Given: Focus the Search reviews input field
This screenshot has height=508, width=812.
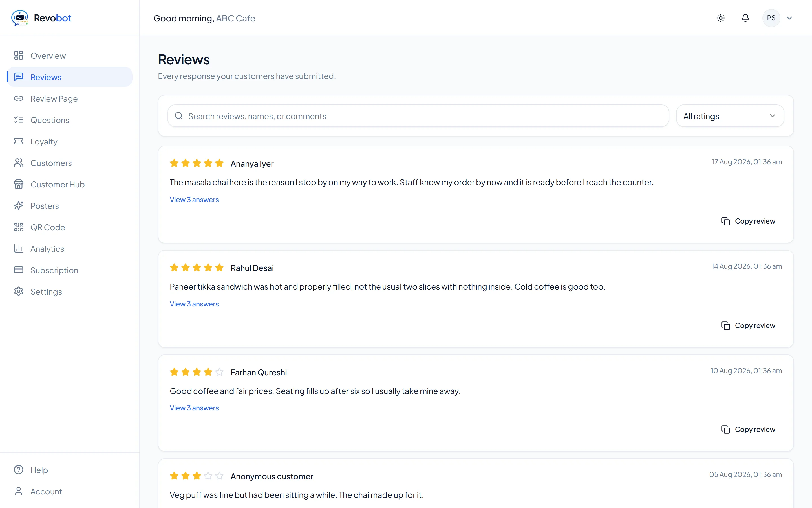Looking at the screenshot, I should (418, 116).
